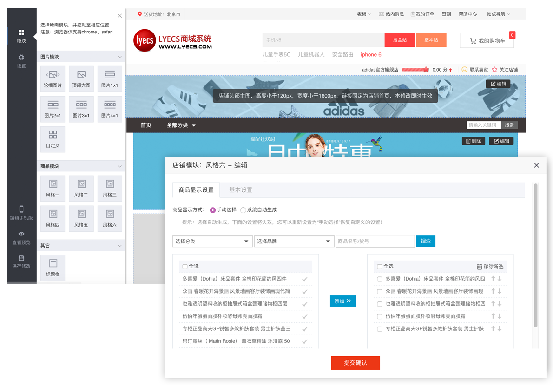Open the 站点导航 dropdown

[x=498, y=14]
